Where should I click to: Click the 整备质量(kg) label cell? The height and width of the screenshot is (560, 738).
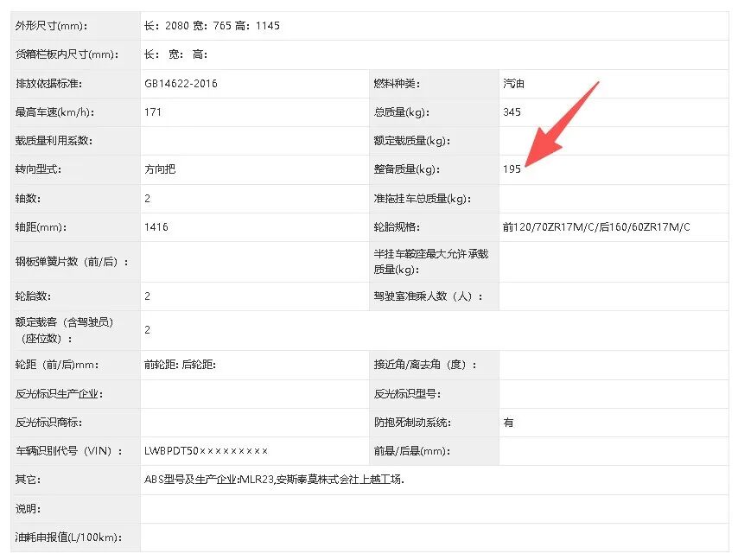click(x=406, y=169)
